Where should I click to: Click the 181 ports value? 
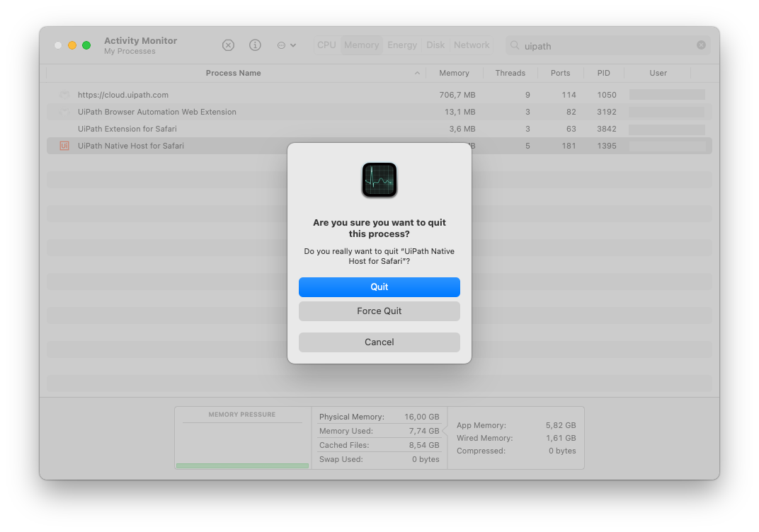pyautogui.click(x=569, y=146)
